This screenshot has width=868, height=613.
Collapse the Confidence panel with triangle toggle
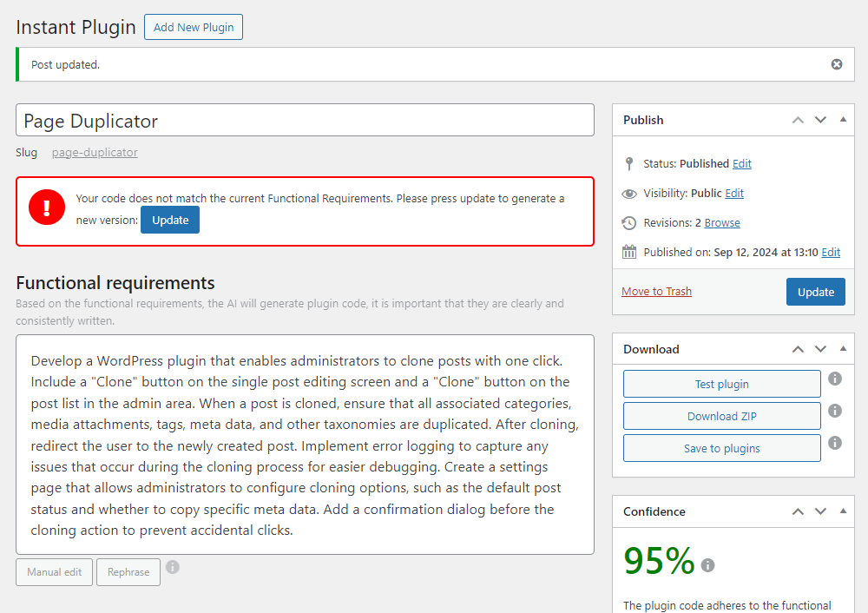[x=843, y=511]
